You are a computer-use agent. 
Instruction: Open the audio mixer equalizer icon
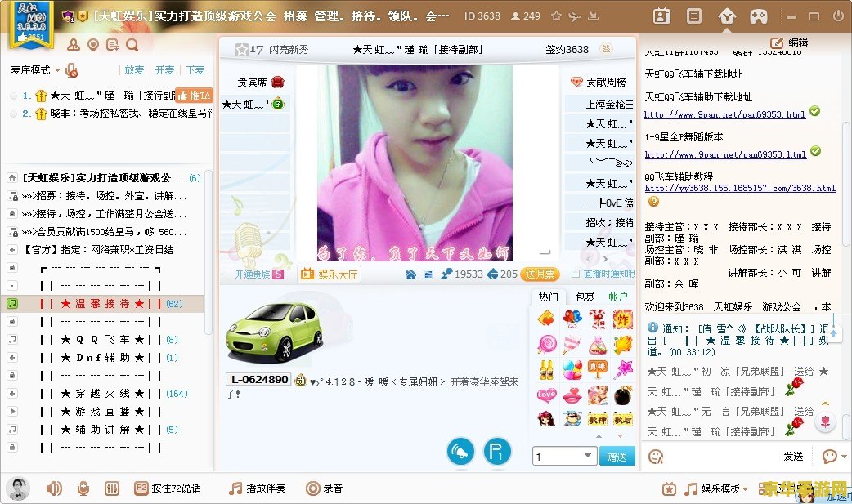tap(112, 488)
